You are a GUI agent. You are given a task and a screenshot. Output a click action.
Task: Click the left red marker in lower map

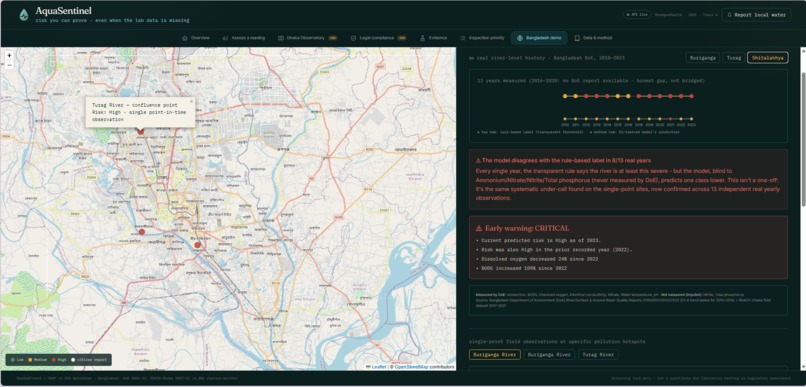pos(142,232)
